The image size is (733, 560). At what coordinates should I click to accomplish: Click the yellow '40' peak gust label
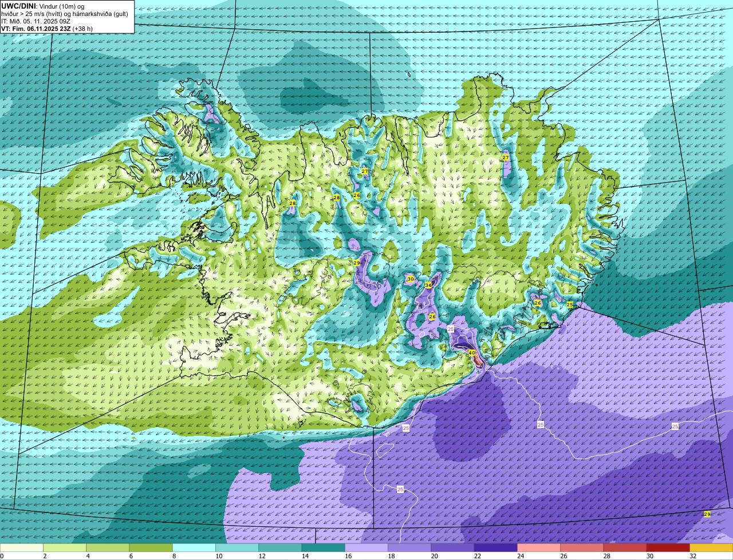pyautogui.click(x=472, y=353)
